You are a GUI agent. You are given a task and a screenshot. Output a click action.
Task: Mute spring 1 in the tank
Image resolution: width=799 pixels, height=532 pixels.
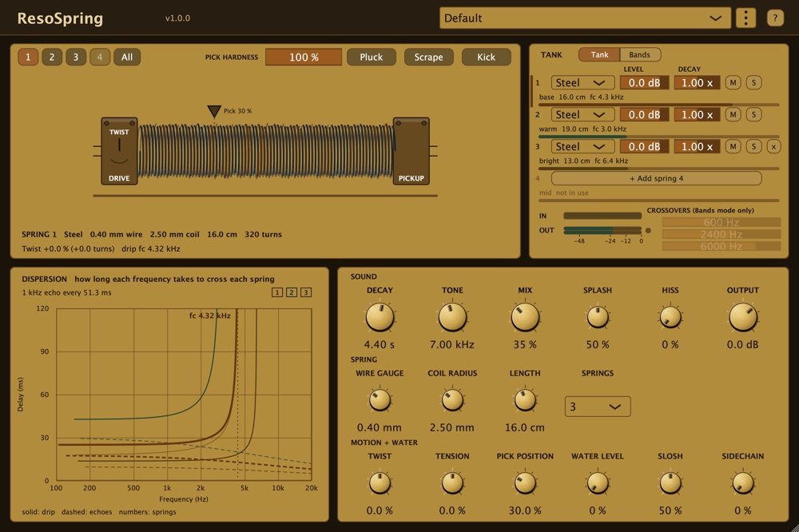[x=733, y=82]
